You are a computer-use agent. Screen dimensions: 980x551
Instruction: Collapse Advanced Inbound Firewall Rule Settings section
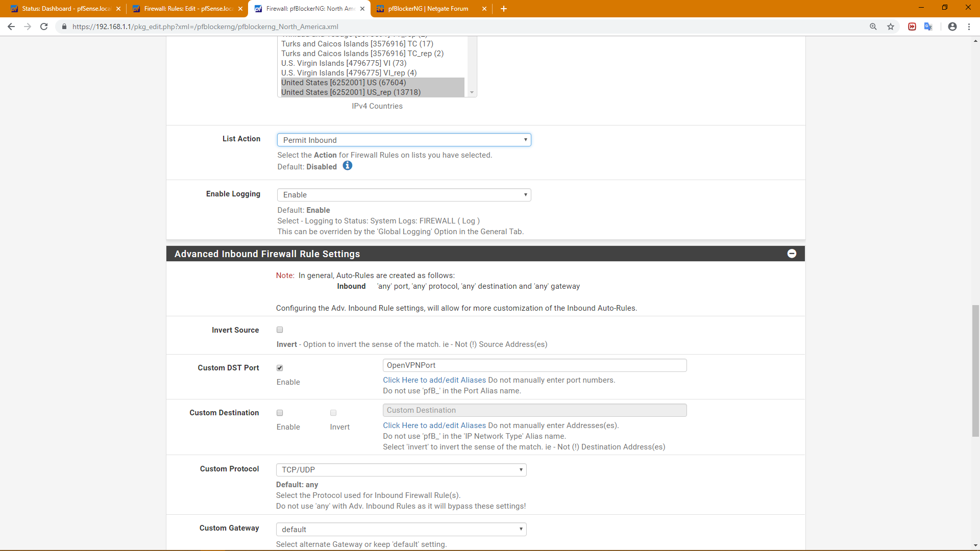pyautogui.click(x=792, y=254)
